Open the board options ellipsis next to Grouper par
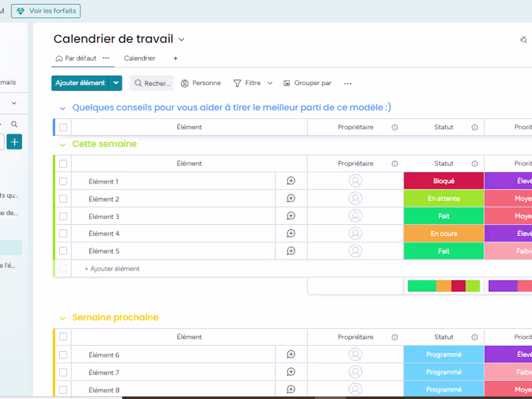 347,82
